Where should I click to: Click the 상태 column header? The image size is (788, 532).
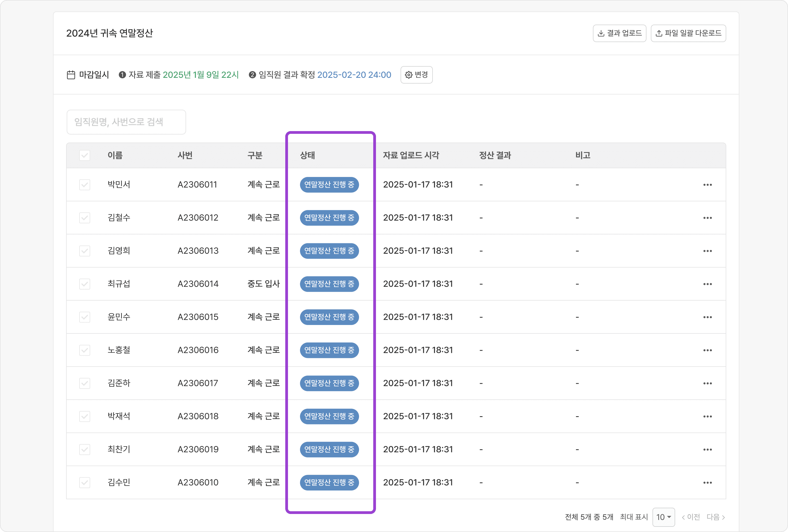(x=307, y=156)
